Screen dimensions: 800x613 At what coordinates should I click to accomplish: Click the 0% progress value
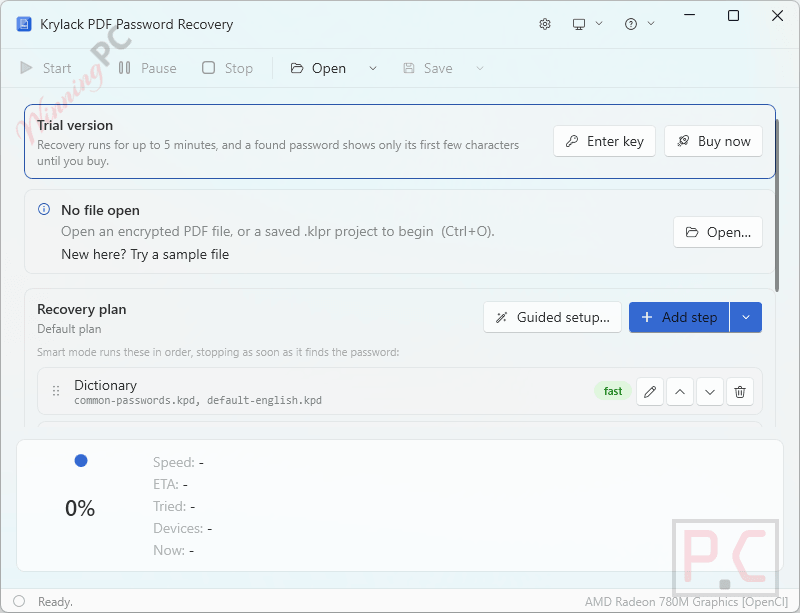coord(80,508)
